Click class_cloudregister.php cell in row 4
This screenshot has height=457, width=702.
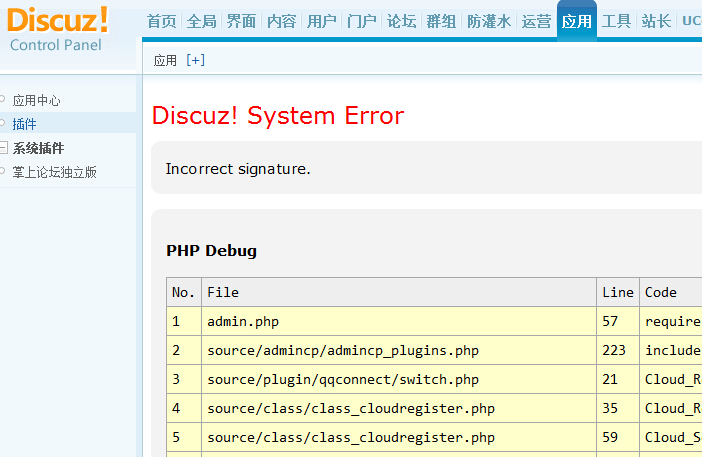399,408
